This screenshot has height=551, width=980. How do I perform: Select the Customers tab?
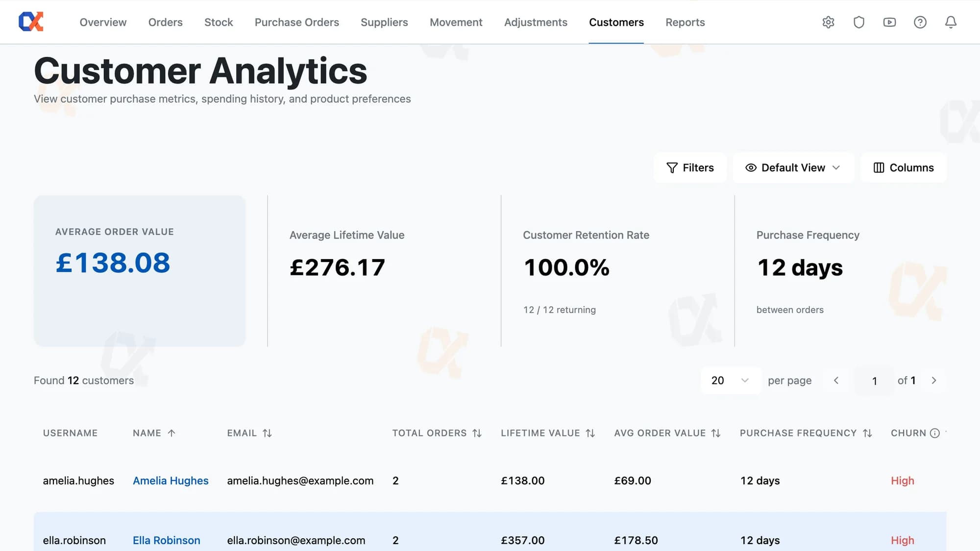(616, 22)
